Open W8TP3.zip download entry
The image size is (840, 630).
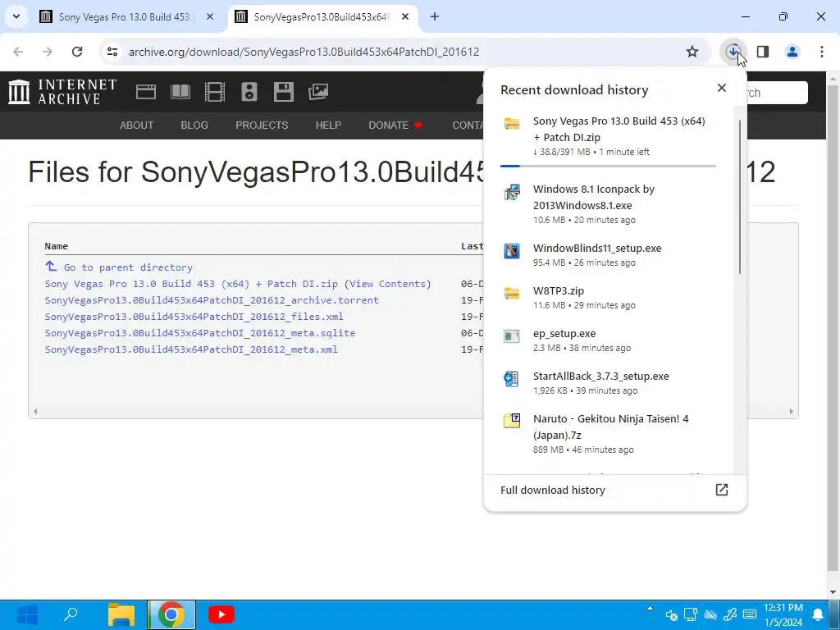pos(608,297)
